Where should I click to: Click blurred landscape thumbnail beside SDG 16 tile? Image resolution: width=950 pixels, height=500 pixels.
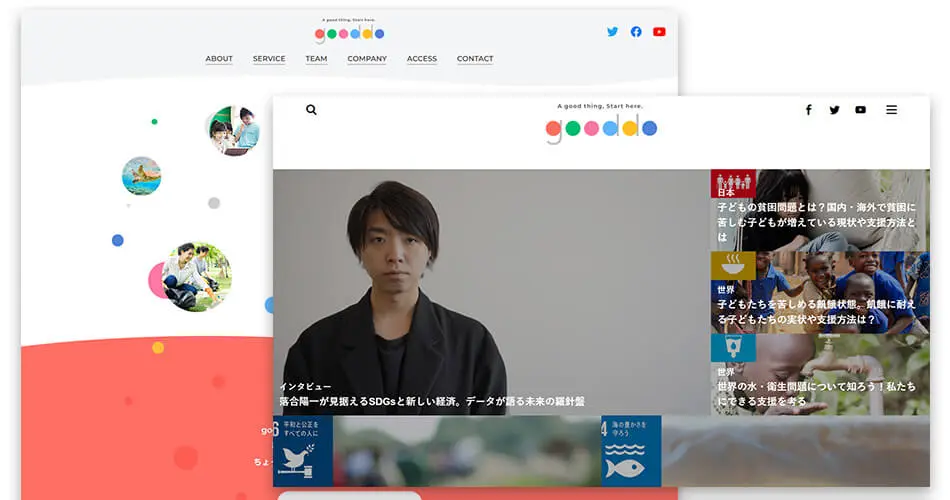tap(467, 451)
